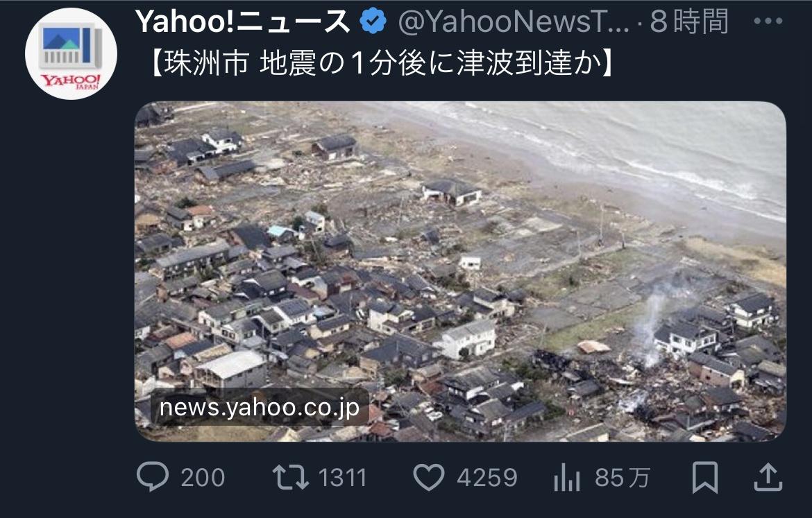
Task: Open the @YahooNewsT... handle
Action: pyautogui.click(x=513, y=21)
